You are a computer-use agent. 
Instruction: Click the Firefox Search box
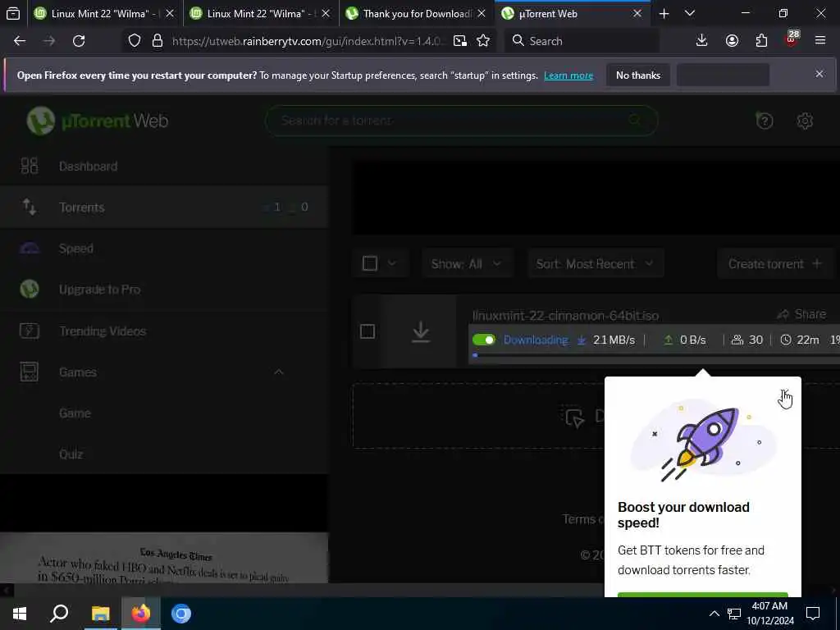582,41
